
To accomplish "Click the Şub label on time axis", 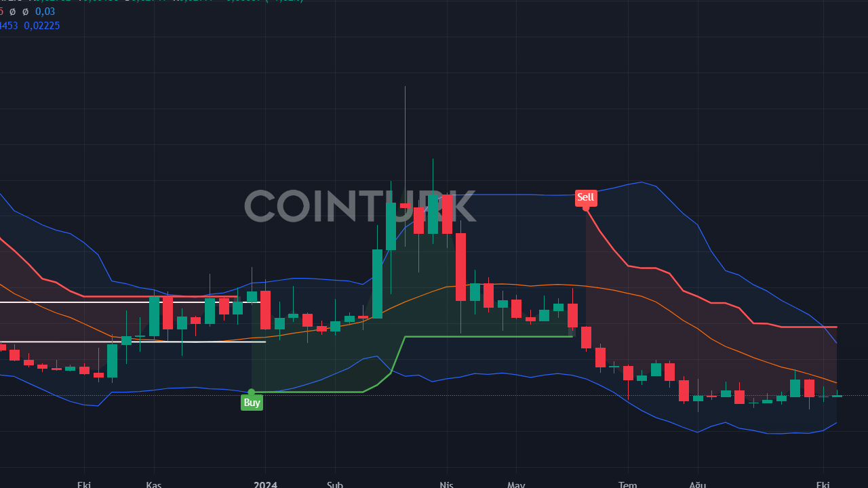I will tap(335, 484).
